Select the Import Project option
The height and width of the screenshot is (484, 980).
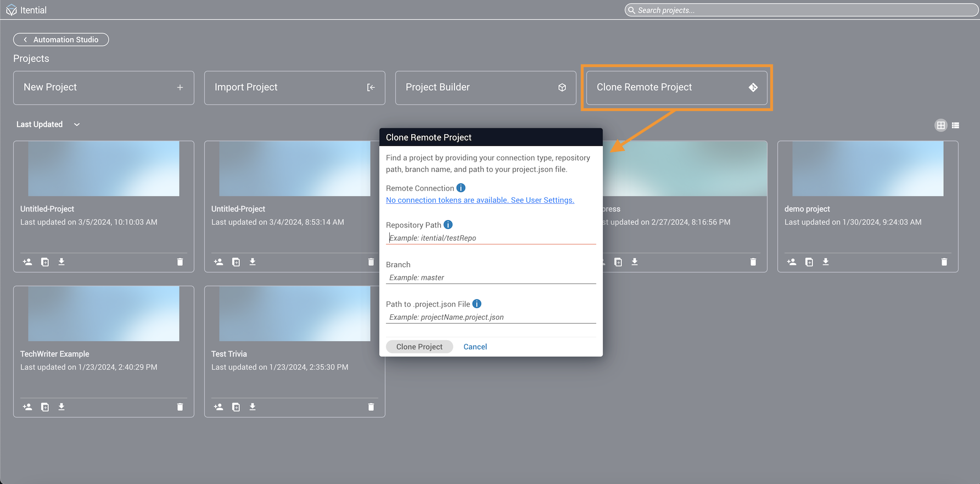[294, 87]
